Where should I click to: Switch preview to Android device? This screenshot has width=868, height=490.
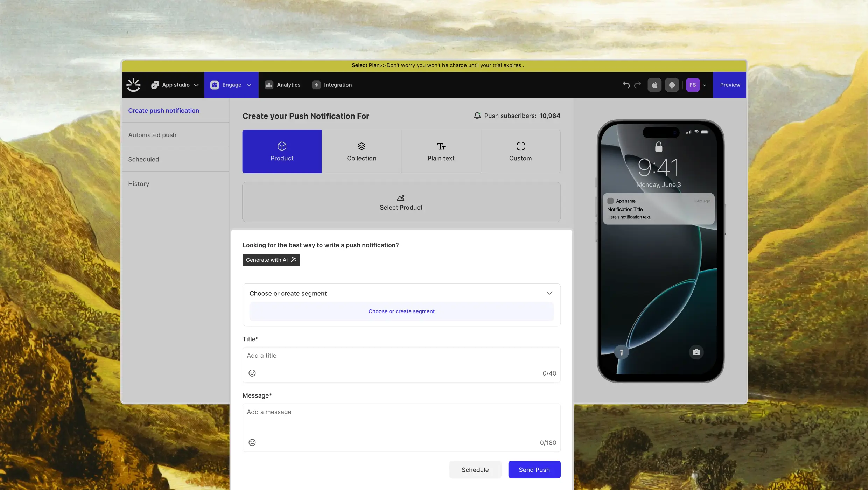(672, 85)
